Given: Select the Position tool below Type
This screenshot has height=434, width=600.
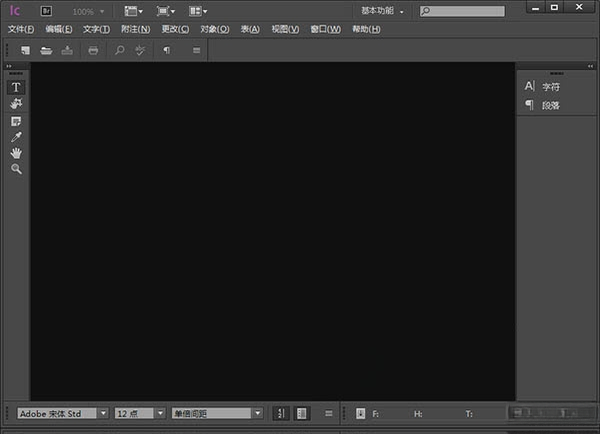Looking at the screenshot, I should pos(16,104).
